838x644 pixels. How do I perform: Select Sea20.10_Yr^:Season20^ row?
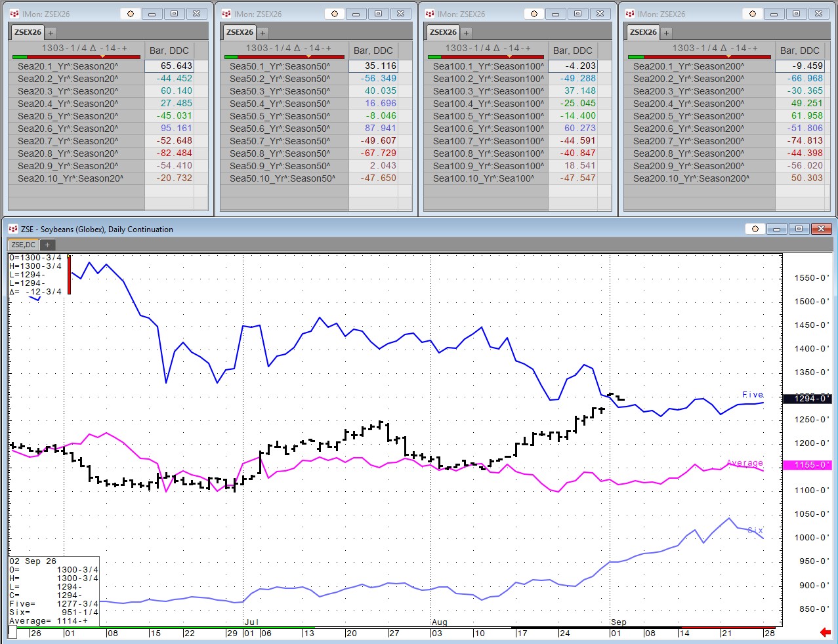pos(77,178)
